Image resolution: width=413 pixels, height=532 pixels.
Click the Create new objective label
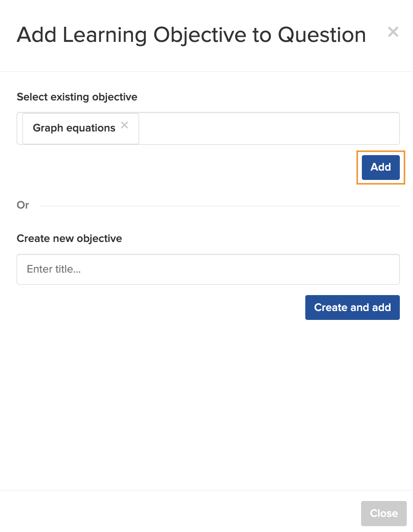tap(69, 238)
